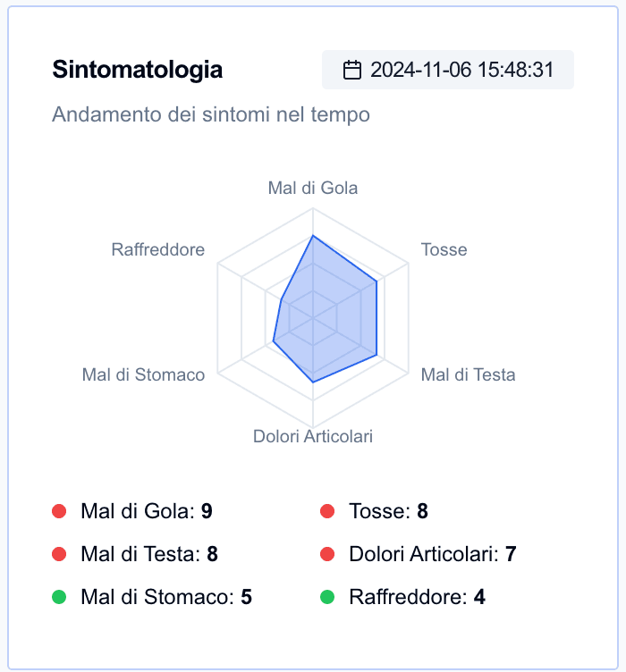Viewport: 626px width, 672px height.
Task: Click the red dot beside Dolori Articolari
Action: click(327, 554)
